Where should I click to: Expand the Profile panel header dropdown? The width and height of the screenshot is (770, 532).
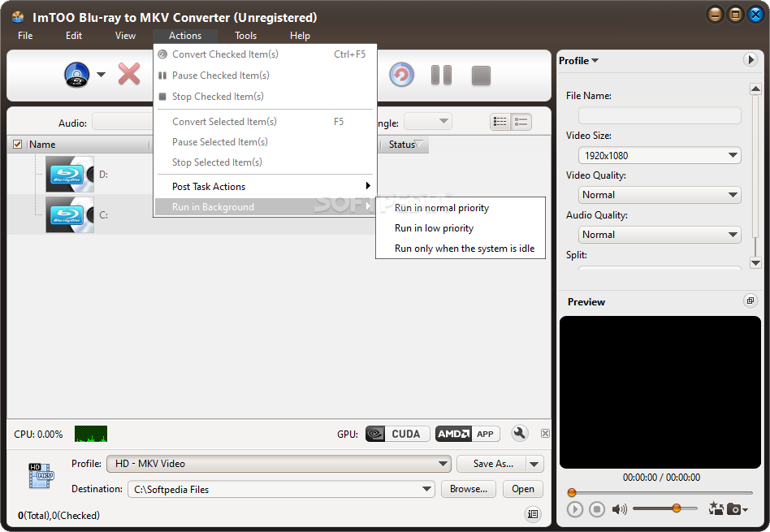578,60
